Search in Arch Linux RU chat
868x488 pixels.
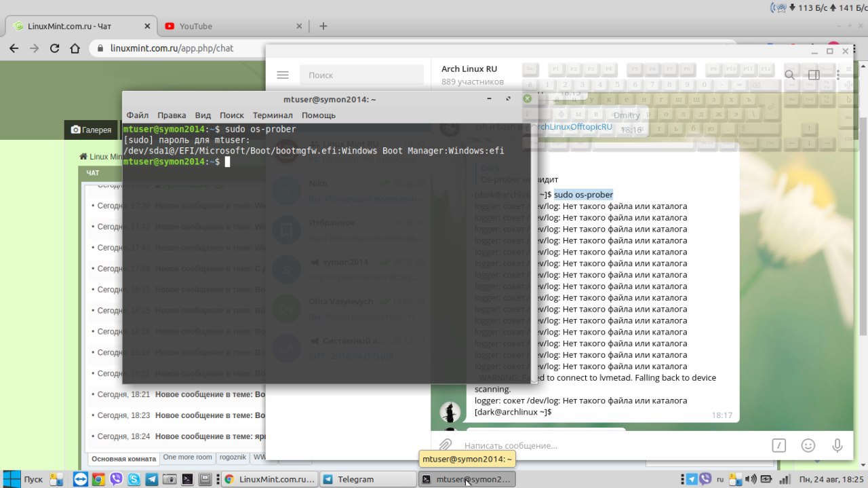pos(789,75)
